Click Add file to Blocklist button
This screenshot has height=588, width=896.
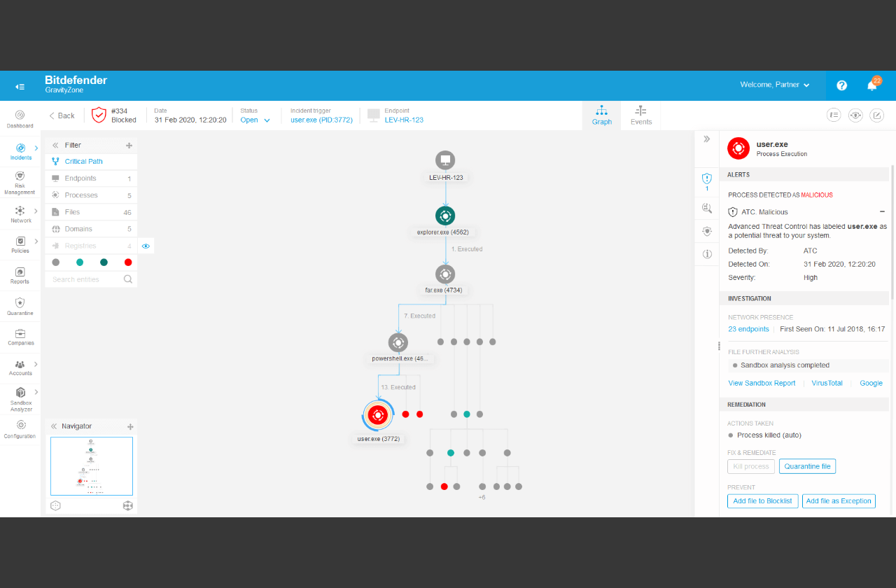point(762,501)
